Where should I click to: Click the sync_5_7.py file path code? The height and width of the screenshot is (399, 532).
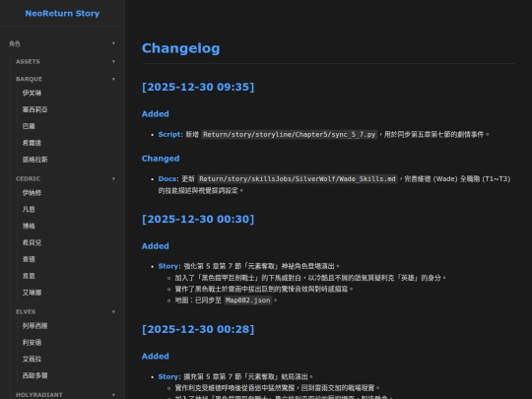pyautogui.click(x=290, y=134)
